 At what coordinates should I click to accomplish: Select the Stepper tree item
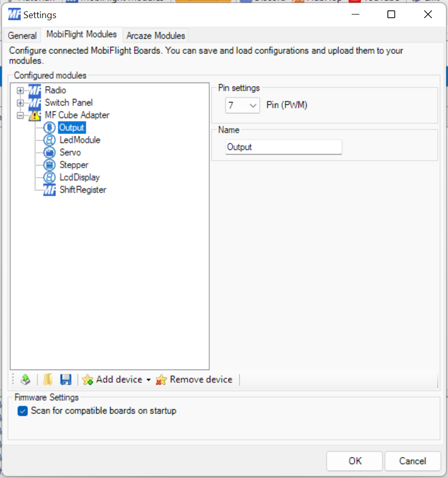click(x=74, y=165)
